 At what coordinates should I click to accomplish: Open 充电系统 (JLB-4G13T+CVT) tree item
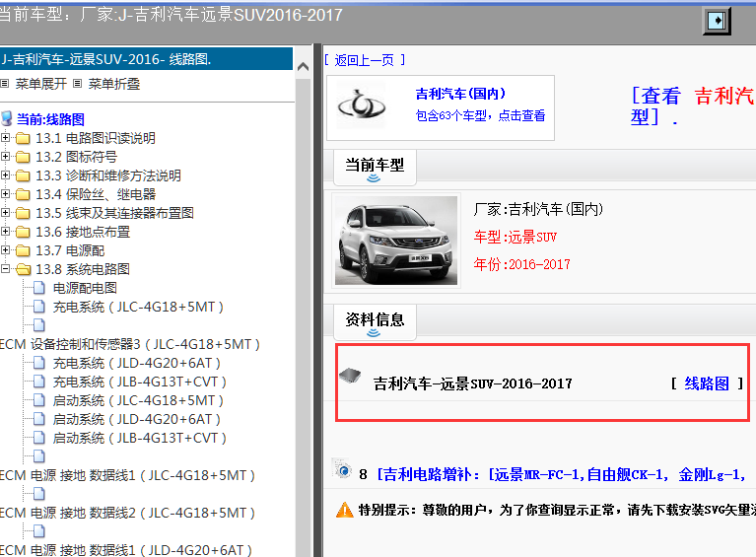[x=139, y=382]
